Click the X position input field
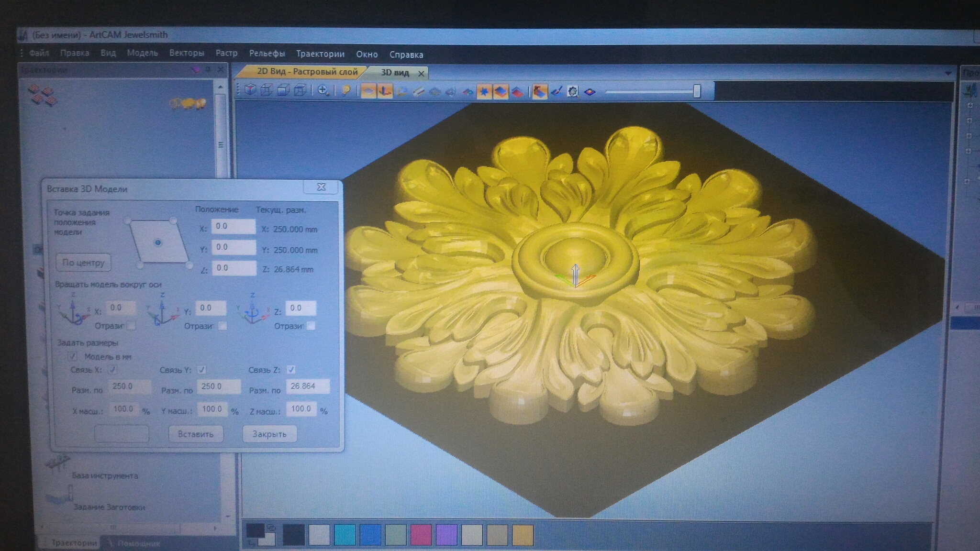This screenshot has width=980, height=551. (x=233, y=226)
